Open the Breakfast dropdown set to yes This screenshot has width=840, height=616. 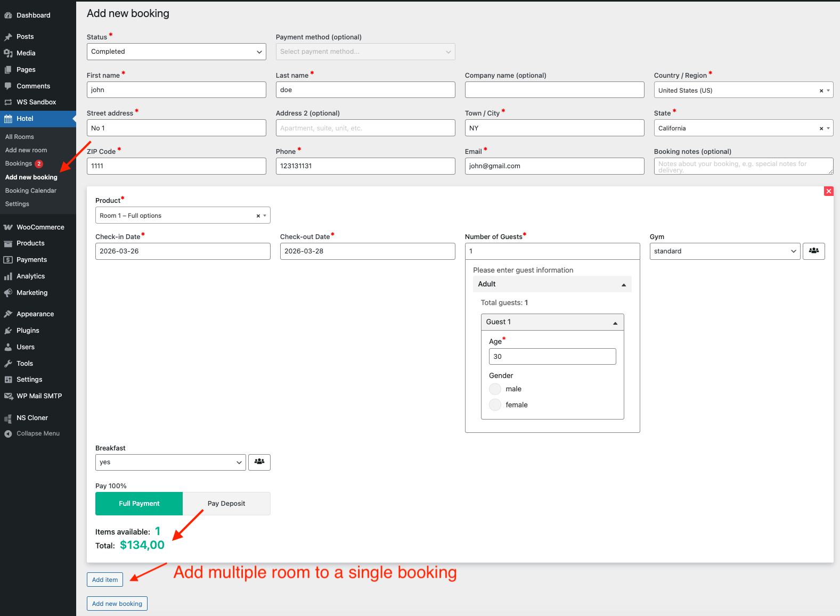point(170,462)
